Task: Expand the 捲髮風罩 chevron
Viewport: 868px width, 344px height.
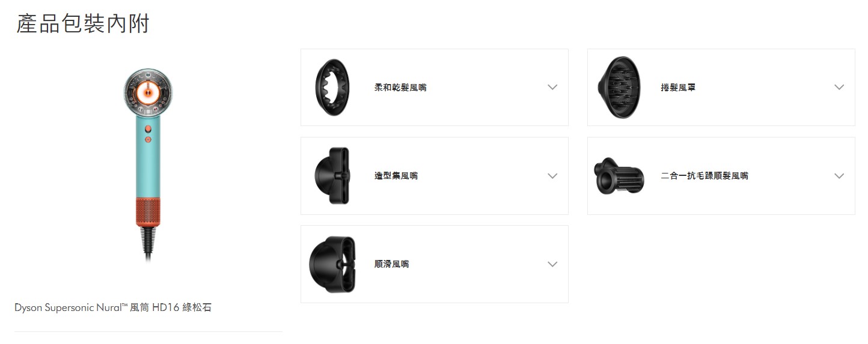Action: click(839, 88)
